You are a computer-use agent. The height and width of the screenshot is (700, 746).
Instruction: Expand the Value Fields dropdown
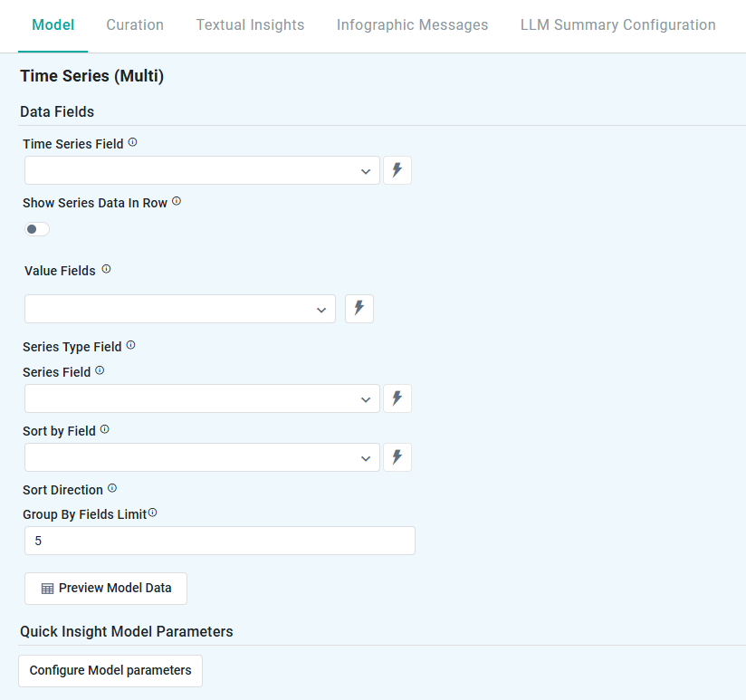179,309
